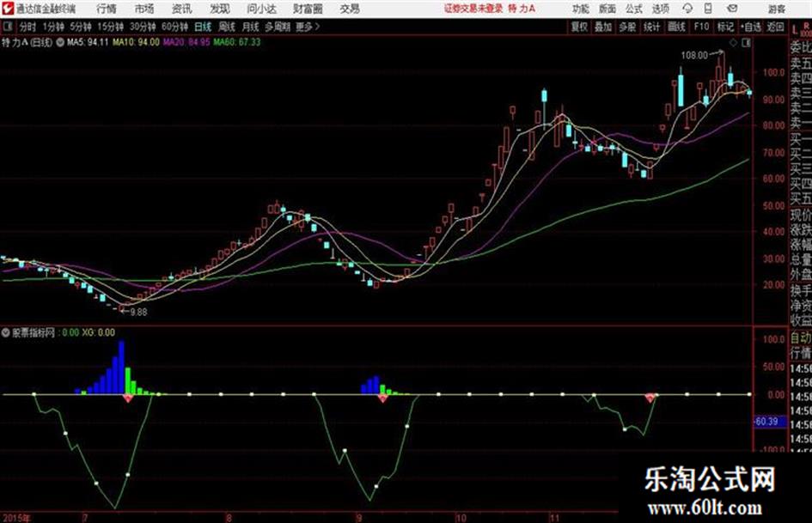Click the tallest blue bar in the indicator
Viewport: 812px width, 523px height.
click(x=122, y=368)
